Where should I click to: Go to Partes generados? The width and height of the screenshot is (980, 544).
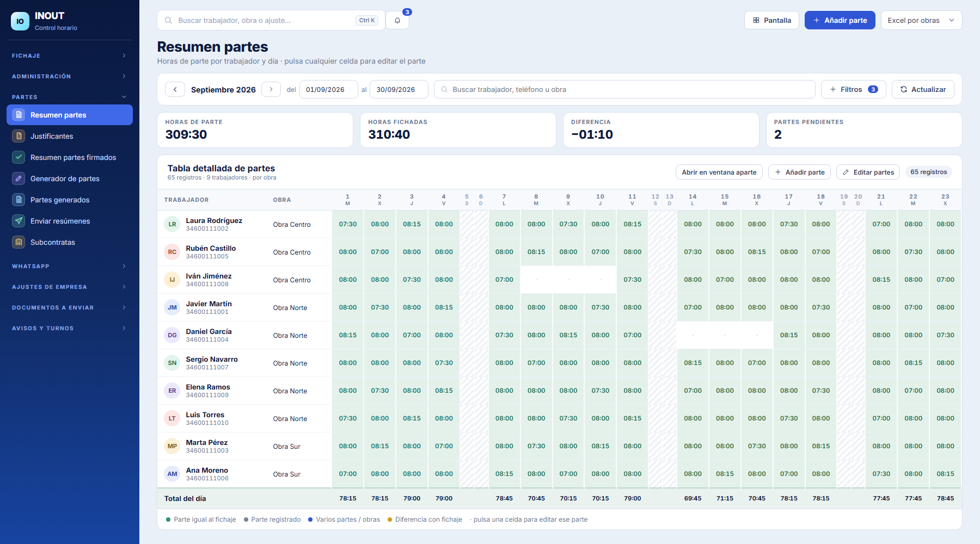point(70,200)
